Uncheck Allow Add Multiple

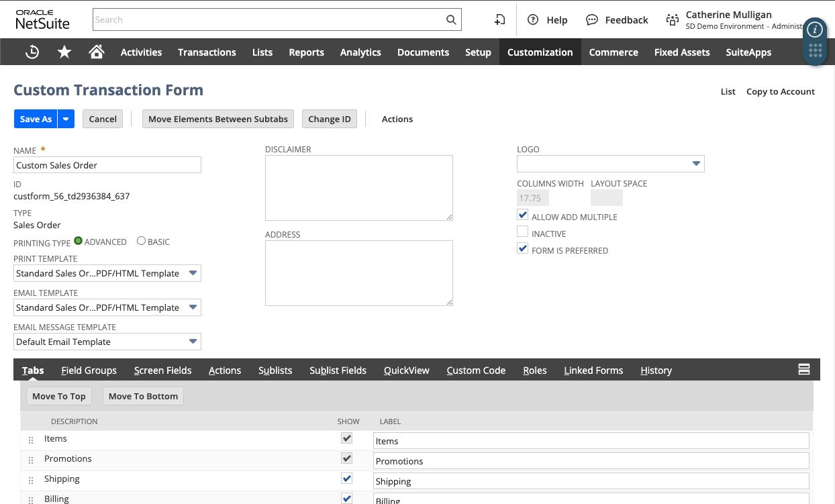(x=522, y=215)
